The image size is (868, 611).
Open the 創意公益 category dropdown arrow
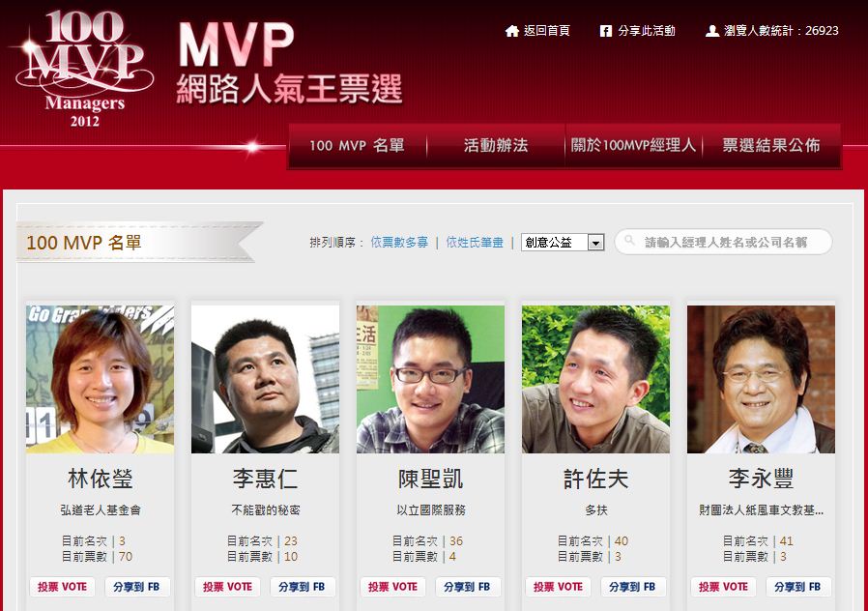click(x=595, y=243)
